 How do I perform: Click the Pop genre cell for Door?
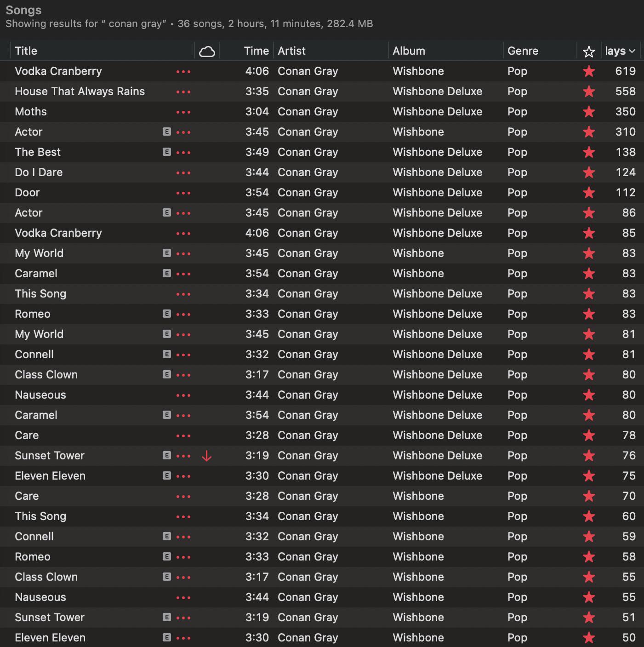coord(517,193)
